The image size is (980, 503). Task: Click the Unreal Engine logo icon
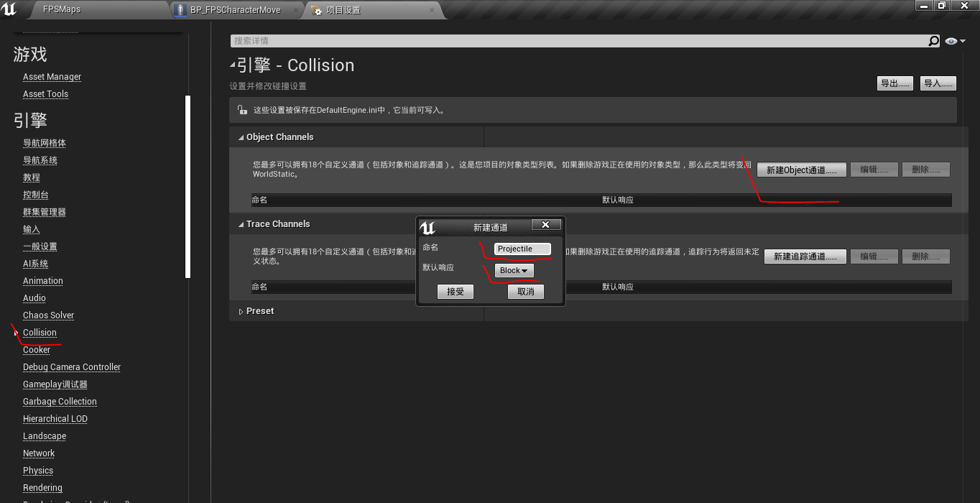[x=9, y=9]
